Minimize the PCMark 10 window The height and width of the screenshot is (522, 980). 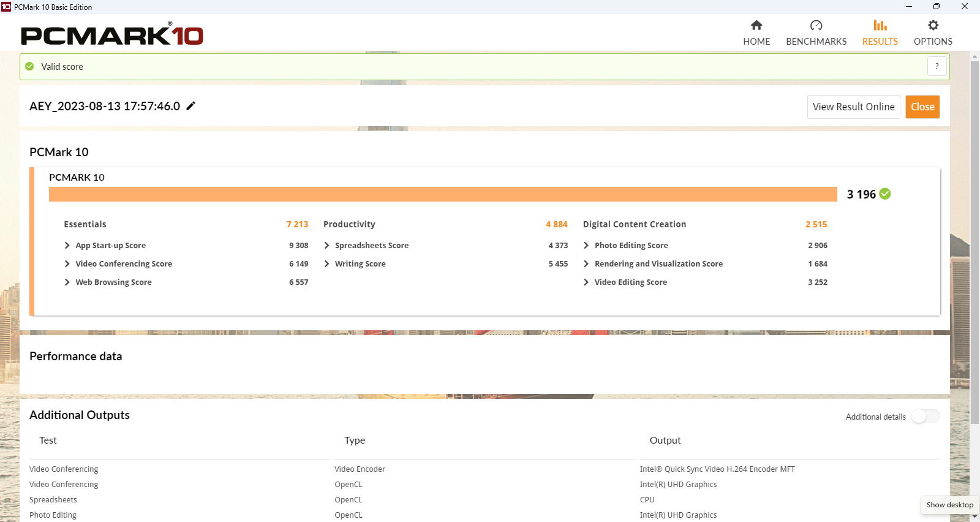[x=908, y=7]
